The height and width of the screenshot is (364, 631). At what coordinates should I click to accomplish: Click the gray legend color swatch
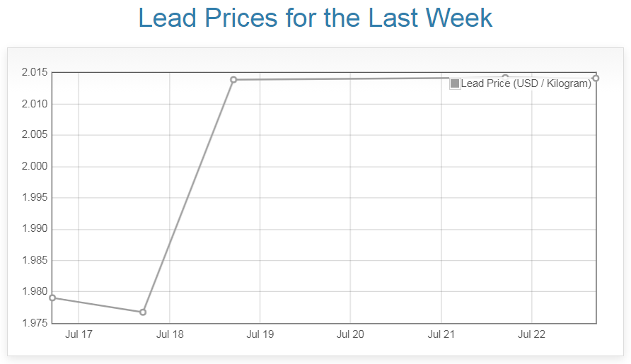(x=455, y=83)
